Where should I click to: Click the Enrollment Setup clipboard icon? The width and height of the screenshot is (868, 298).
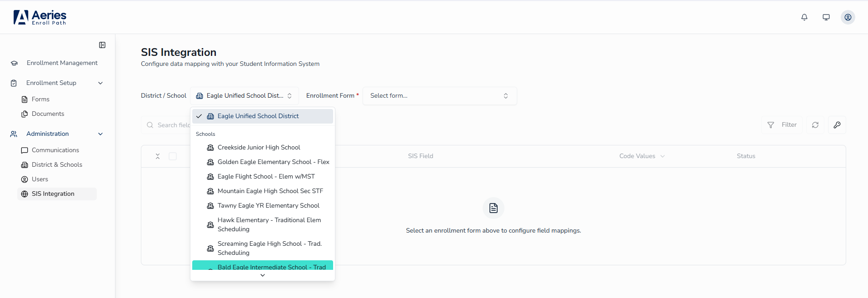click(x=14, y=83)
